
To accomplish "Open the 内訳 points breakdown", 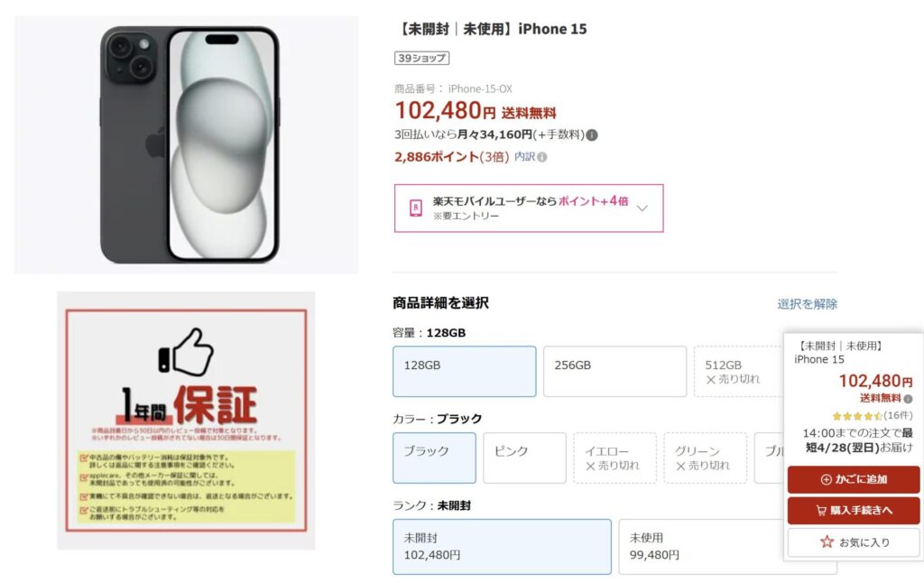I will tap(524, 157).
